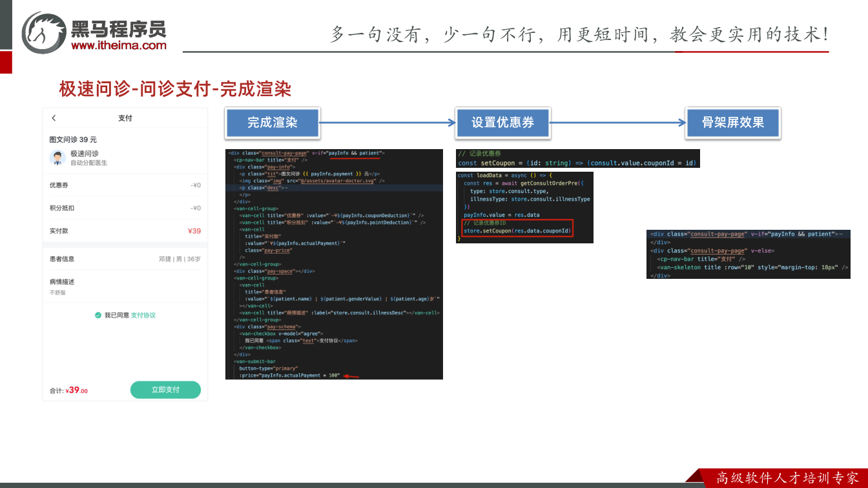Viewport: 868px width, 488px height.
Task: Click the 黑马程序员 horse logo
Action: click(44, 32)
